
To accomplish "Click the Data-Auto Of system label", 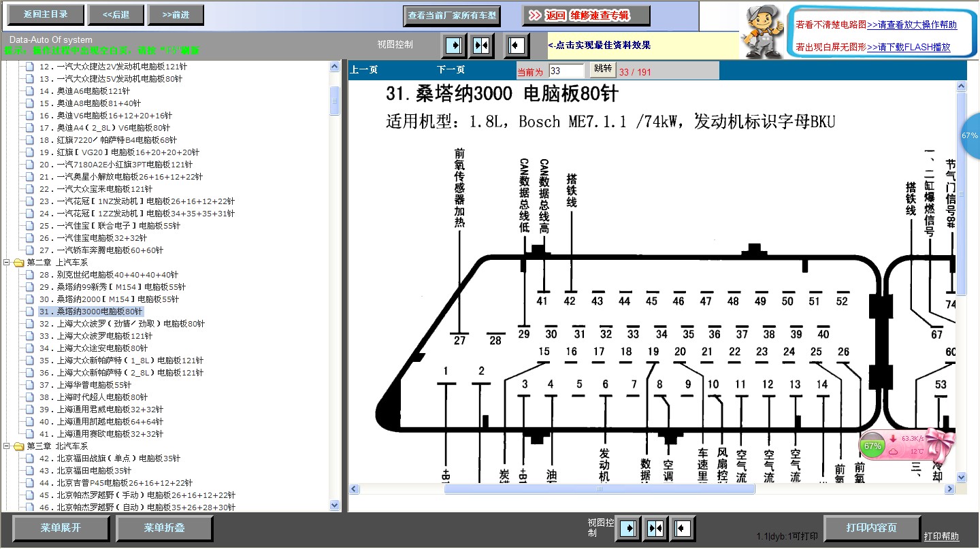I will coord(51,40).
